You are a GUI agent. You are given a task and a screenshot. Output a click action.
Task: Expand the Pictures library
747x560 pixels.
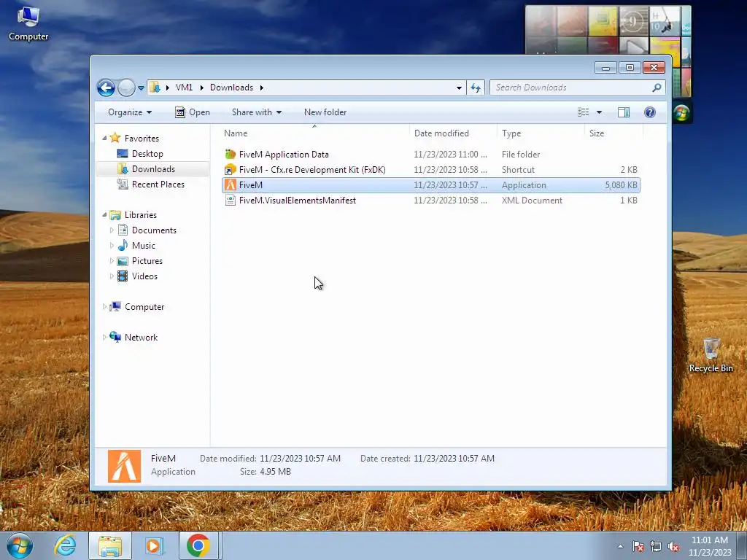point(112,261)
